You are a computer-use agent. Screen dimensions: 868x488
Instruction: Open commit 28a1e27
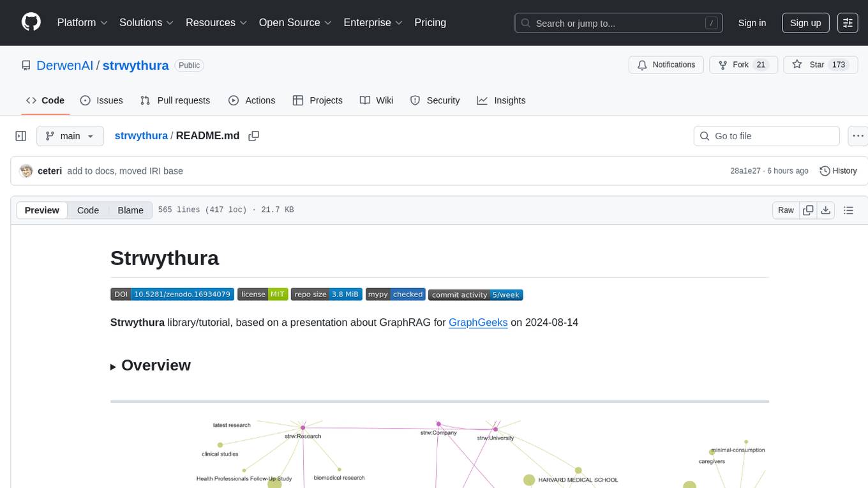coord(745,171)
